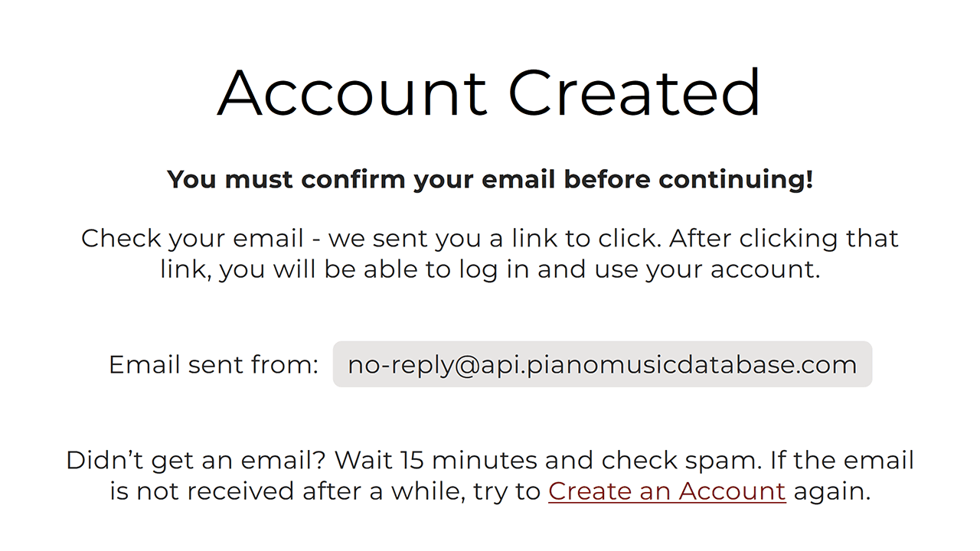Click the no-reply email address box
This screenshot has height=551, width=980.
(603, 364)
